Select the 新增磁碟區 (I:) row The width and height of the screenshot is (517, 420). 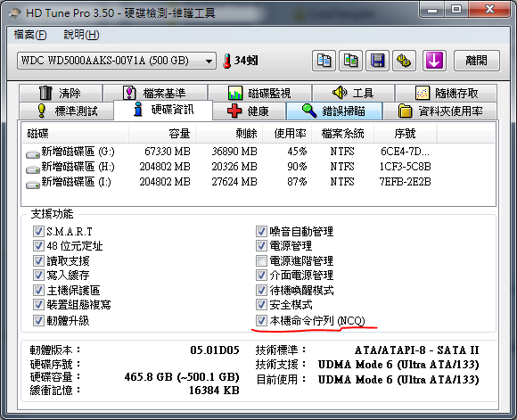pos(258,182)
